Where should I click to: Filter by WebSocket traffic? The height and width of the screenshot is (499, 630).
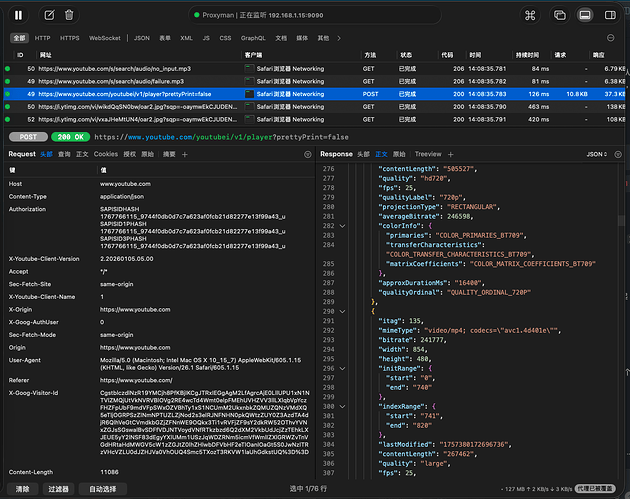[104, 38]
